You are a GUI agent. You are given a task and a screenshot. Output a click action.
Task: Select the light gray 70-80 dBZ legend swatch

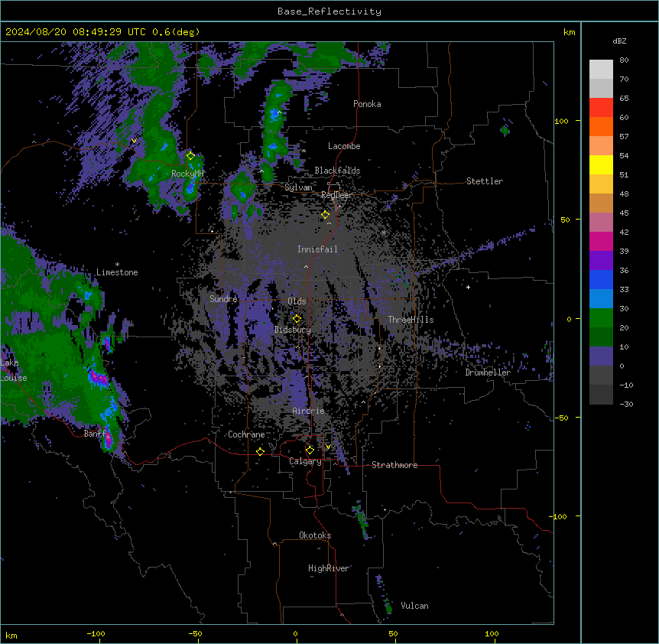pyautogui.click(x=601, y=70)
